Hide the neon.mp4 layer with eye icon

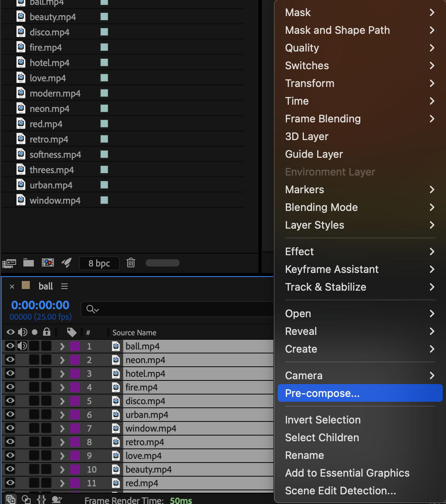click(10, 359)
